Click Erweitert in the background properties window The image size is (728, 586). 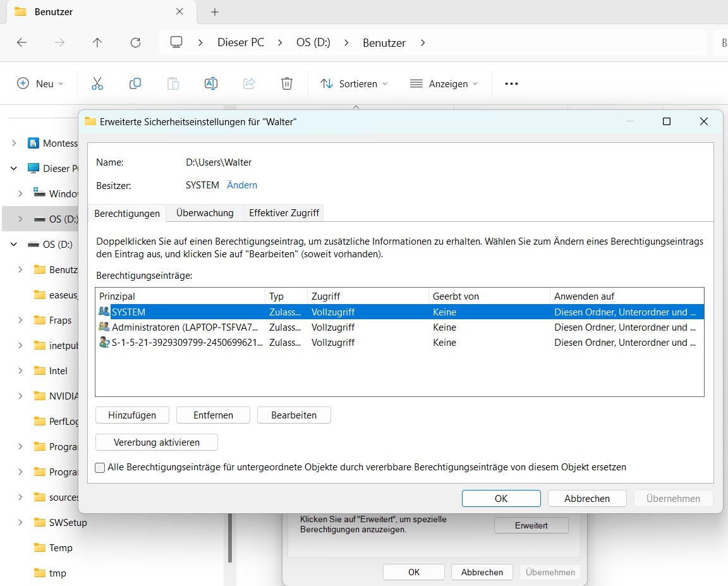coord(531,525)
